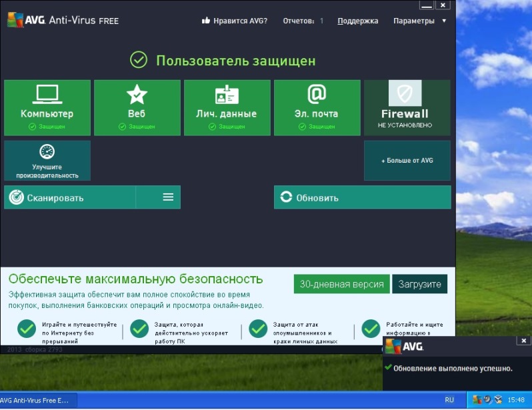532x410 pixels.
Task: Click AVG logo in notification popup
Action: point(405,347)
